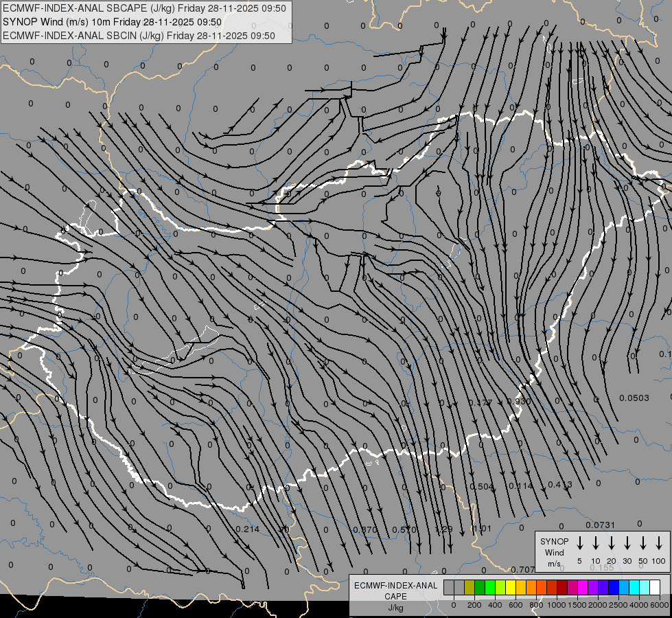Choose the orange CAPE legend swatch

point(531,588)
